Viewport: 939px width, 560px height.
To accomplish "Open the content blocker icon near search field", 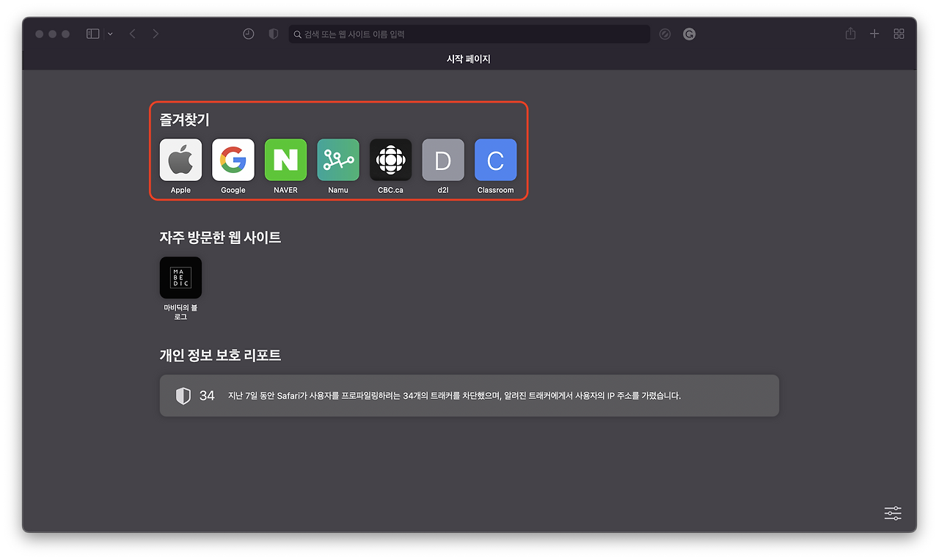I will click(665, 34).
